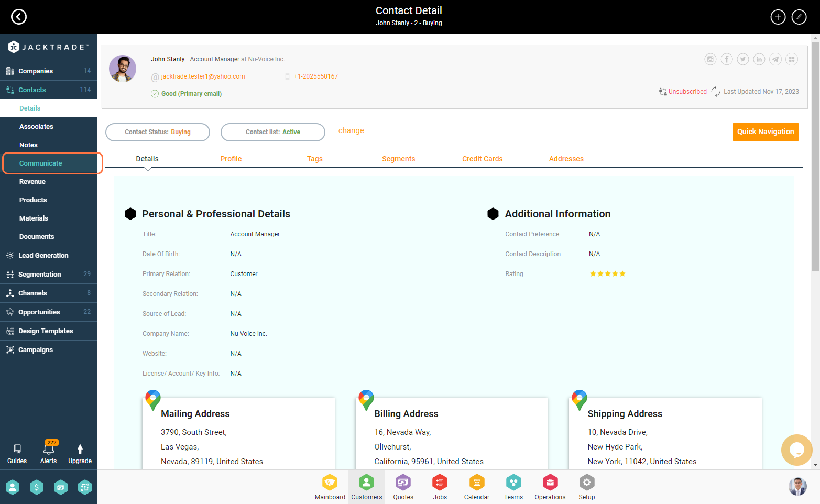Screen dimensions: 820x504
Task: Select Materials submenu item
Action: (48, 218)
